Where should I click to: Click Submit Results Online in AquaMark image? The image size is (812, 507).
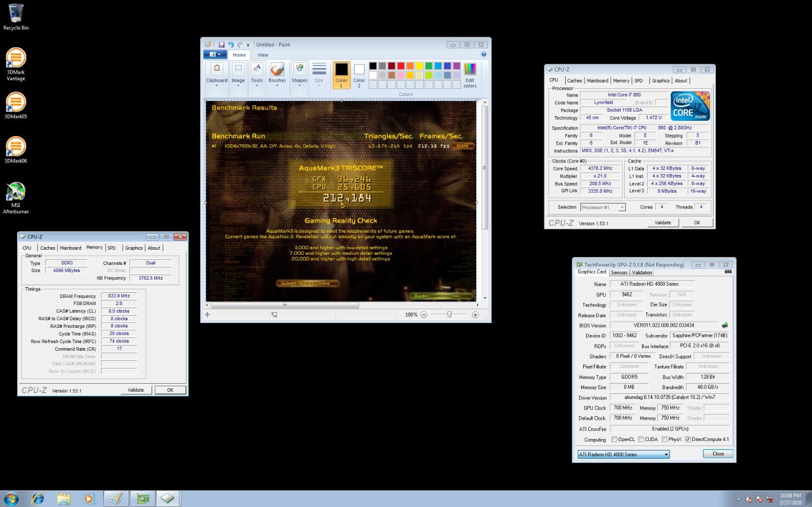(x=308, y=283)
